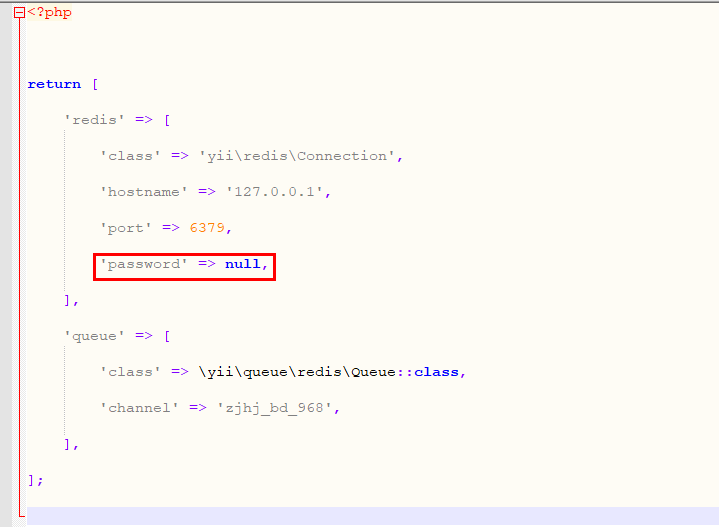Click \yii\queue\redis\Queue class reference
The width and height of the screenshot is (719, 527).
[297, 372]
